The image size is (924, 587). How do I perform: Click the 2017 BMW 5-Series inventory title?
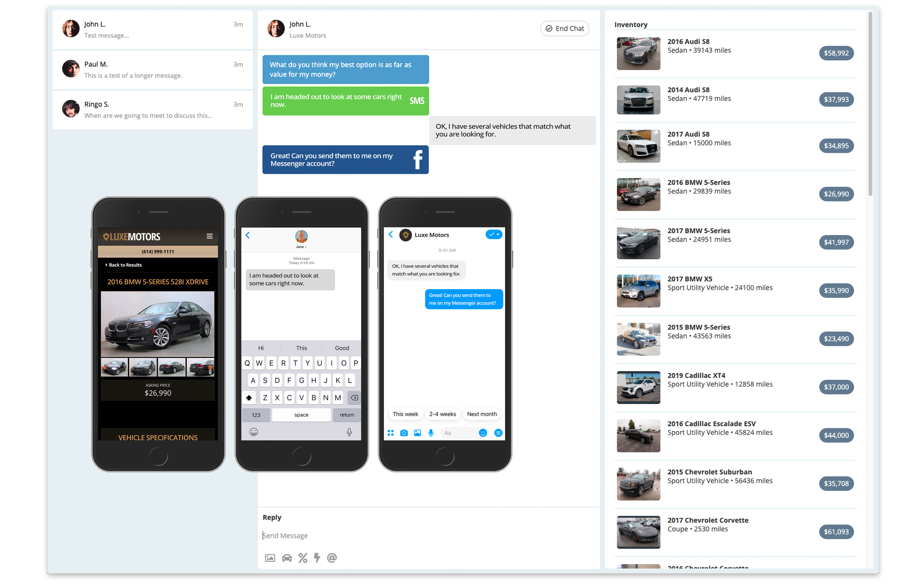(699, 231)
